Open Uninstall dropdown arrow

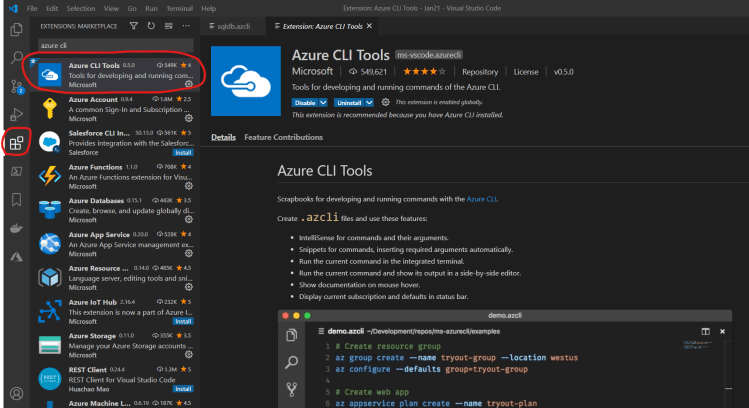[x=369, y=103]
